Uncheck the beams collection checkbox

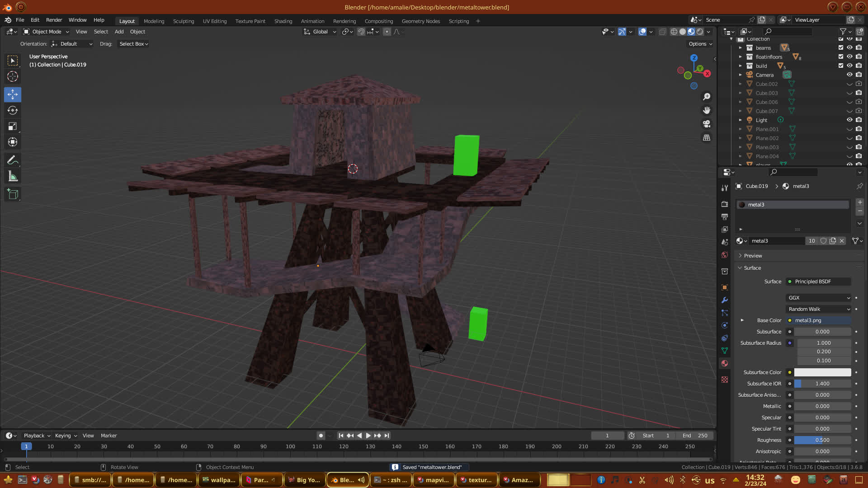coord(841,48)
